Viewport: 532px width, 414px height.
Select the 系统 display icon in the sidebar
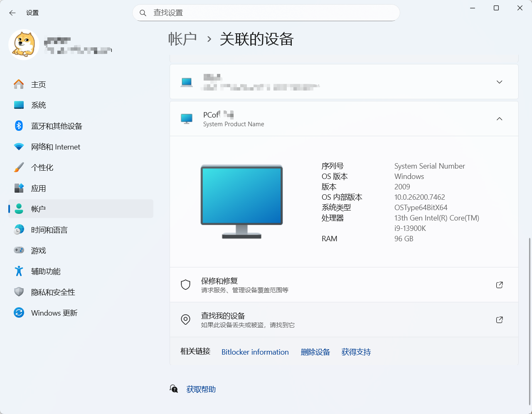[x=19, y=105]
